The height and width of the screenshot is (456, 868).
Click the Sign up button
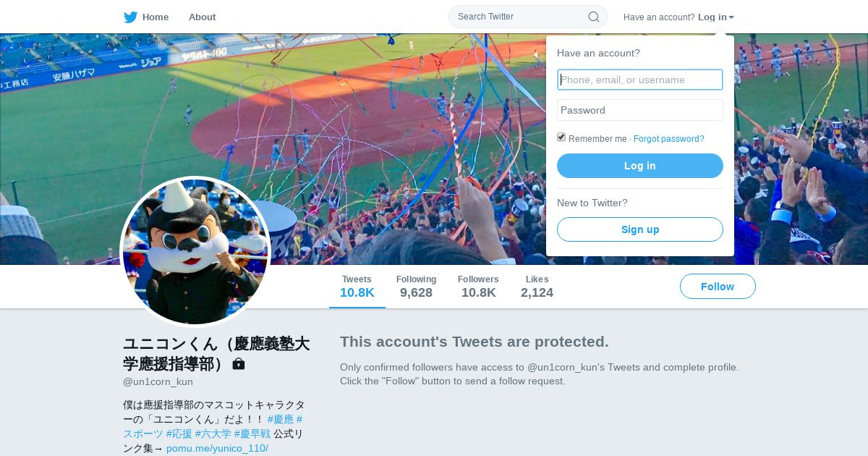[640, 229]
